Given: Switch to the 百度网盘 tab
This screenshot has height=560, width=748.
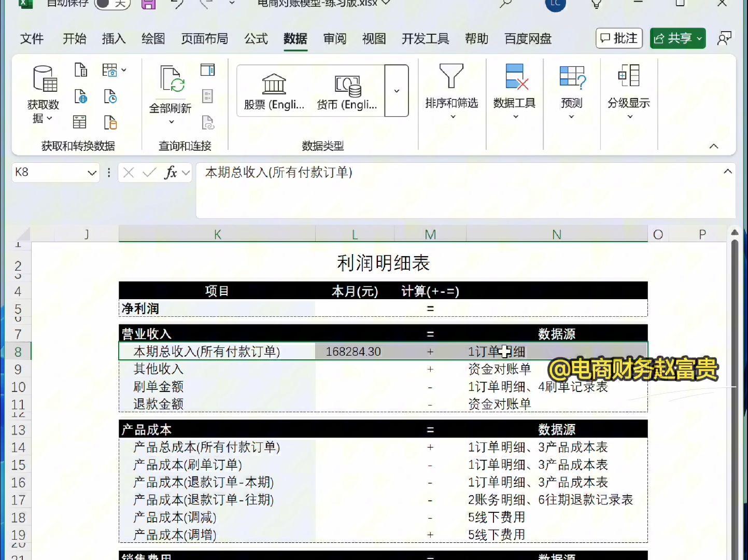Looking at the screenshot, I should 528,39.
